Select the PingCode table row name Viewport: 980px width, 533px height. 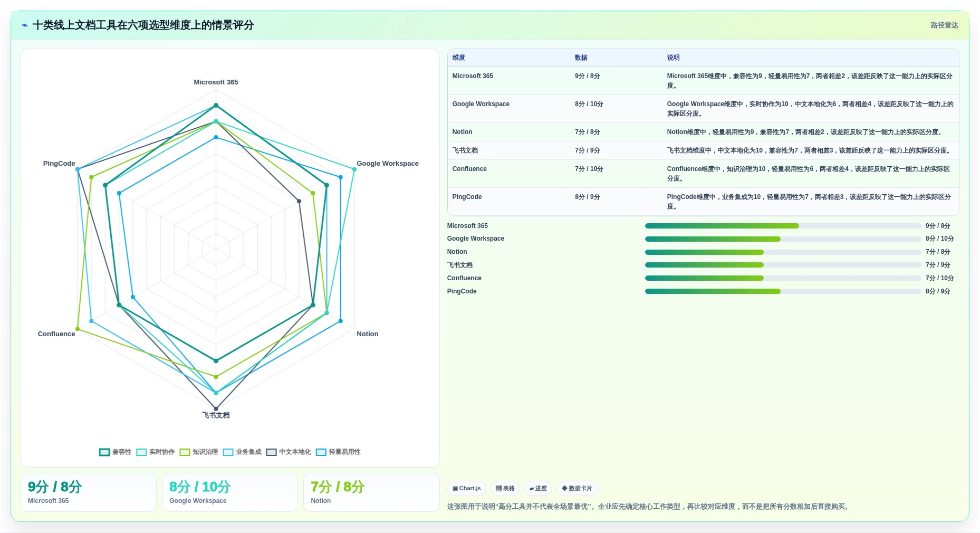coord(467,197)
